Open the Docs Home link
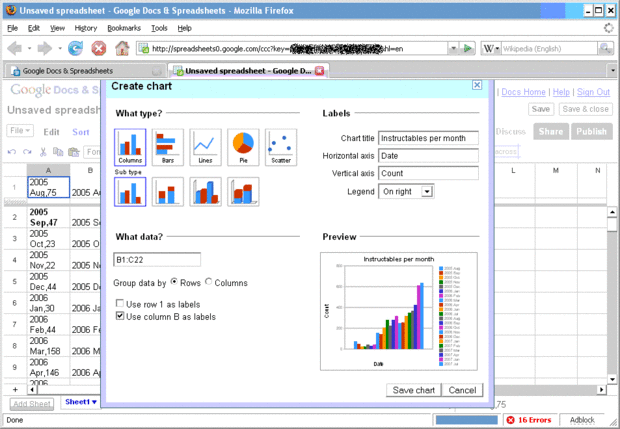Screen dimensions: 620x429 [523, 92]
